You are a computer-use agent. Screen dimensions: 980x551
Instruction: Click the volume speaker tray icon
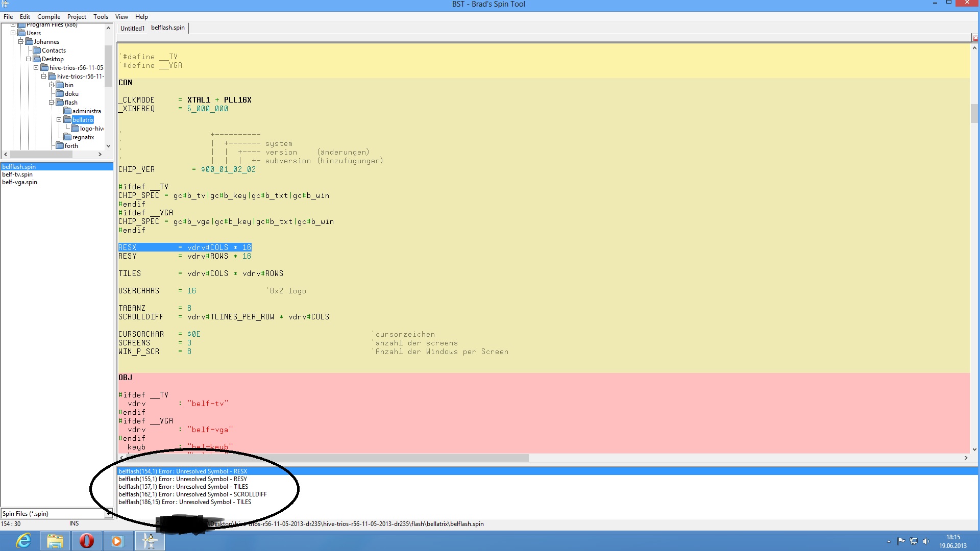tap(926, 541)
